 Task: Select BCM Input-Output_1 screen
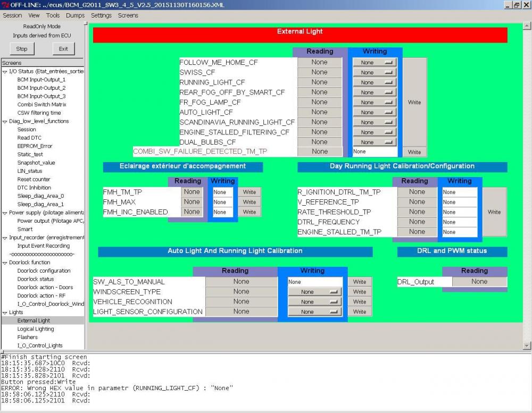click(x=41, y=80)
